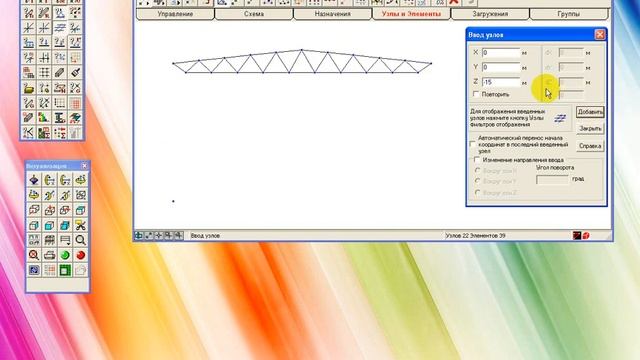Click the red dotted grid filter icon

(75, 103)
